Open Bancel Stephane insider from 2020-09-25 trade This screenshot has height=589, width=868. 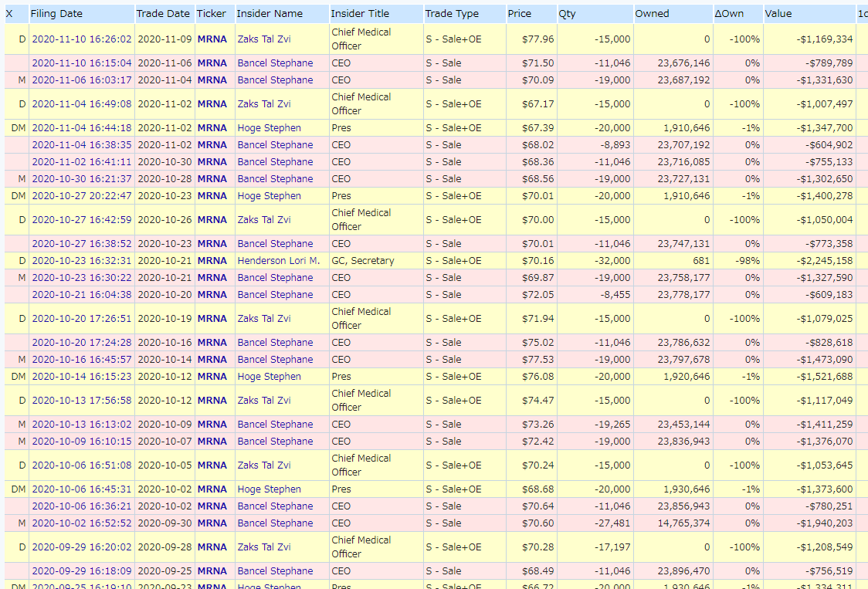click(x=275, y=570)
